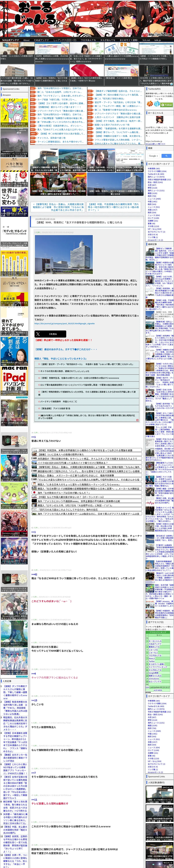Screen dimensions: 174x868
Task: Open boxed link バーミヤンで発砲事件
Action: pos(87,402)
